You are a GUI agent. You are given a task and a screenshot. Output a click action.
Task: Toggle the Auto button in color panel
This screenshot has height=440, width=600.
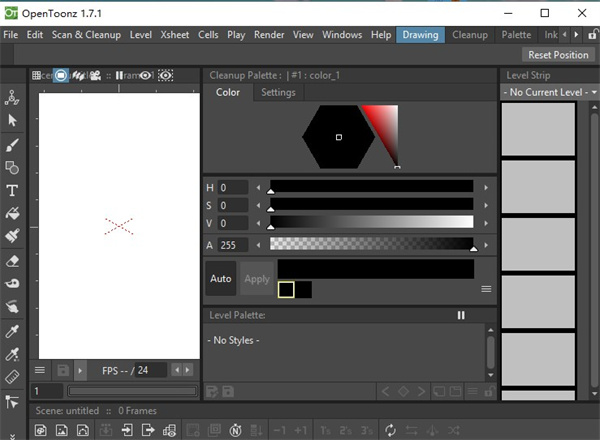[x=221, y=279]
